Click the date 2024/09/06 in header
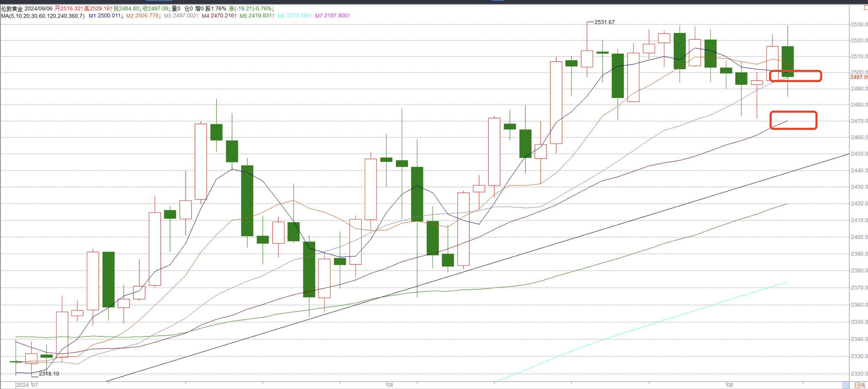This screenshot has height=389, width=868. tap(38, 9)
